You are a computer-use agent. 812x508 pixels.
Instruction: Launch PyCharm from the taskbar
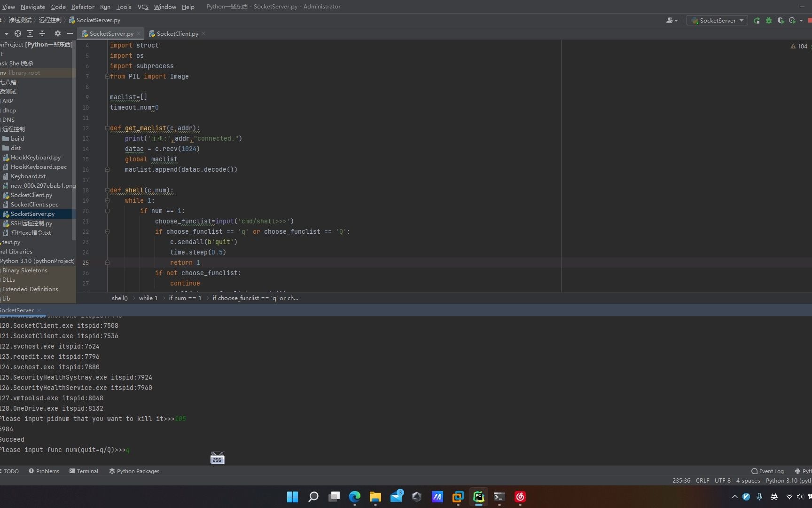478,497
